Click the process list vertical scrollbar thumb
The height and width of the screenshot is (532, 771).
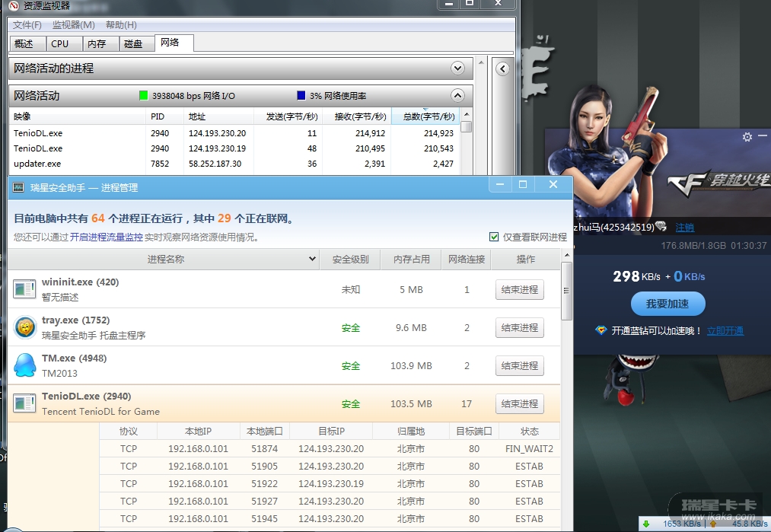click(566, 293)
